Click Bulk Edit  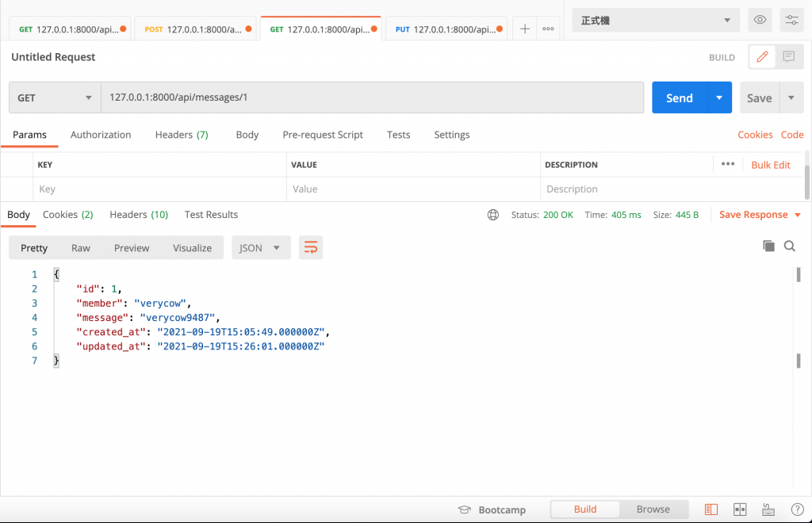coord(771,165)
